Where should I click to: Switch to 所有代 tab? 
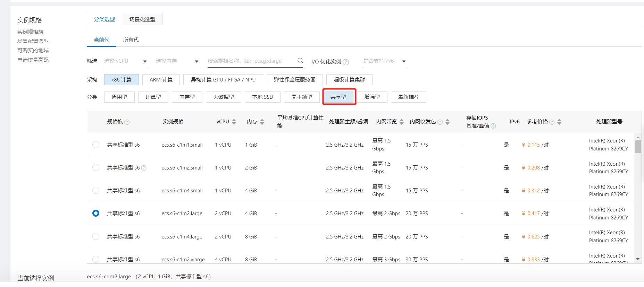(x=131, y=40)
